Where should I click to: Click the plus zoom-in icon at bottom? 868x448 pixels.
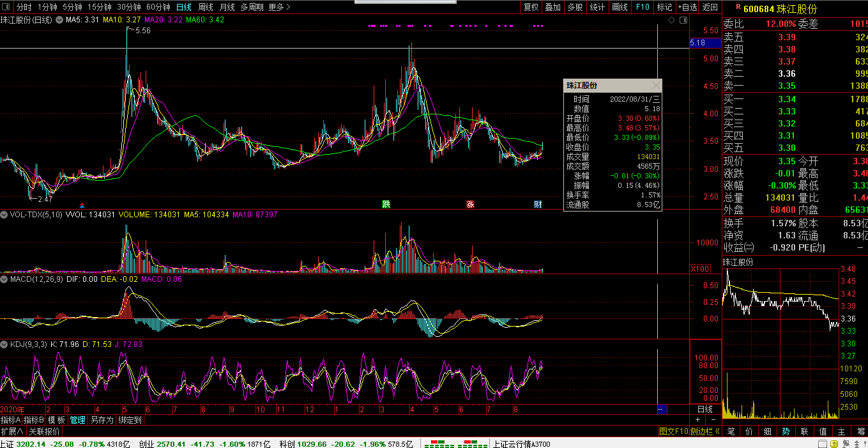[697, 420]
